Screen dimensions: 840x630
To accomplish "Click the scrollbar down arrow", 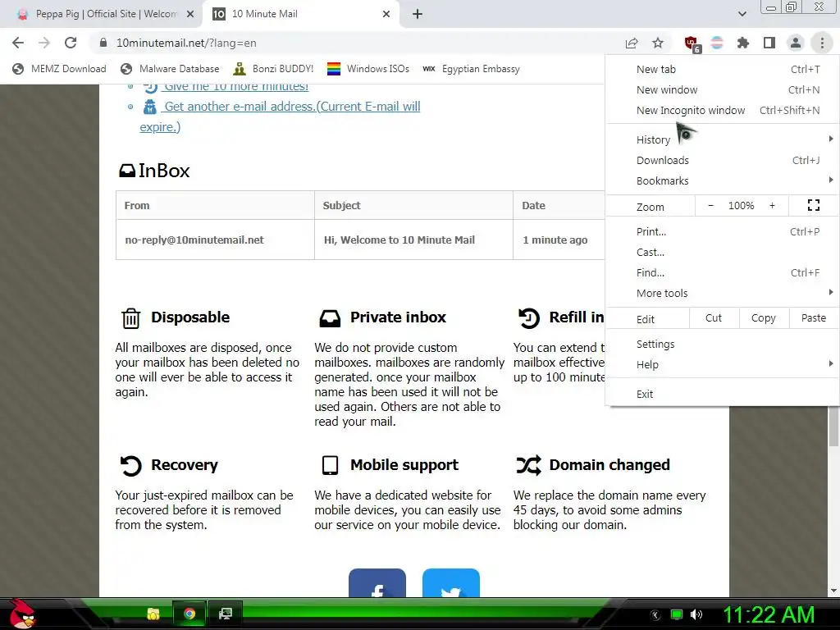I will pos(833,591).
